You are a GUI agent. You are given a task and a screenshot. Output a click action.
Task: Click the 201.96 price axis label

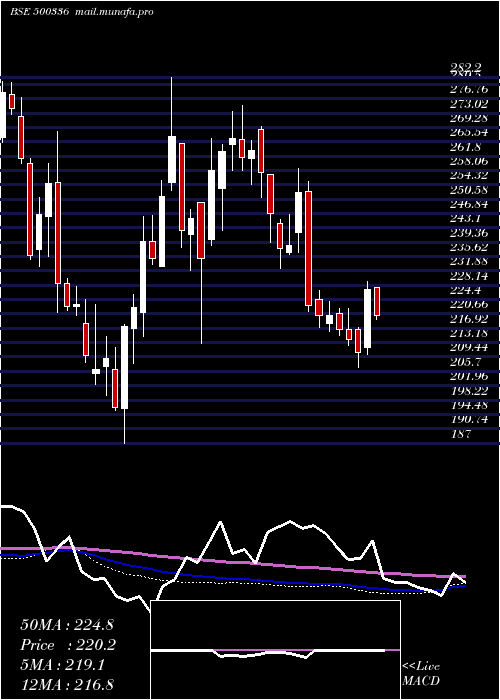click(469, 376)
